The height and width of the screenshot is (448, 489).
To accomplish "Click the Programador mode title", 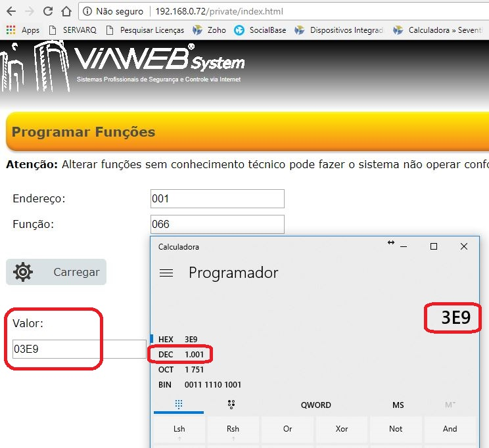I will tap(233, 273).
